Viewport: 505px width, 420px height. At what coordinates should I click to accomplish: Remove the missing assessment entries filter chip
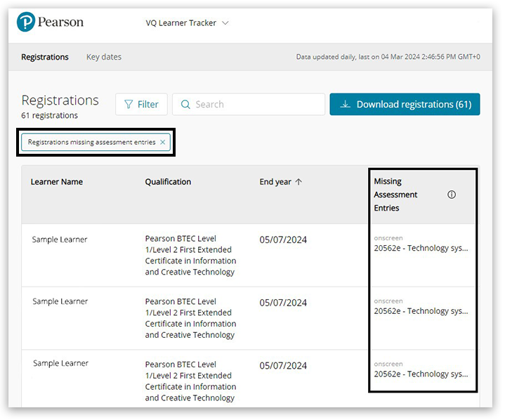click(x=163, y=142)
